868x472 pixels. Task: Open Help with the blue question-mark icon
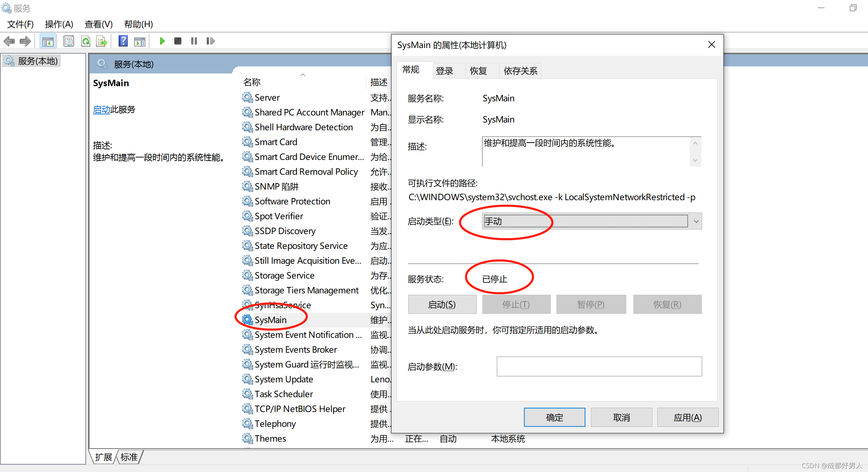click(123, 41)
